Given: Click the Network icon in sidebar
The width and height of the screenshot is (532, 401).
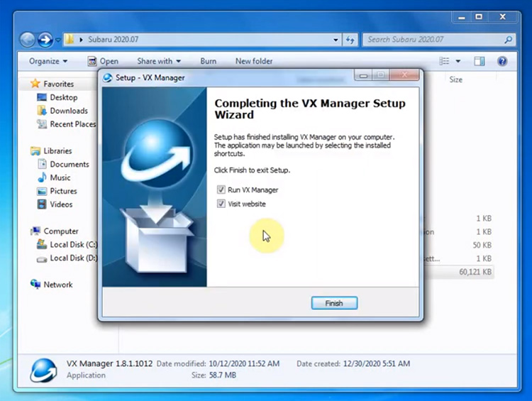Looking at the screenshot, I should tap(35, 284).
